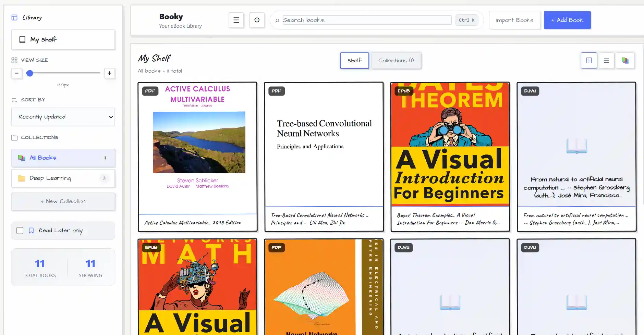
Task: Open the orange Neural Networks PDF cover
Action: tap(324, 287)
